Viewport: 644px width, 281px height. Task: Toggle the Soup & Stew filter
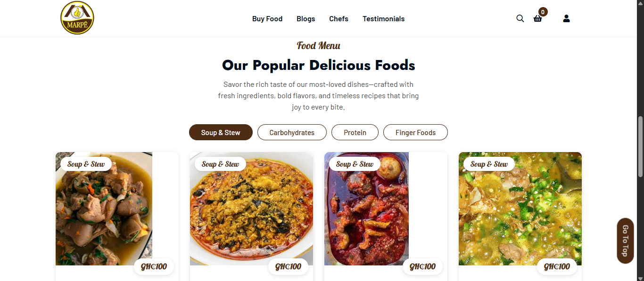(x=221, y=132)
